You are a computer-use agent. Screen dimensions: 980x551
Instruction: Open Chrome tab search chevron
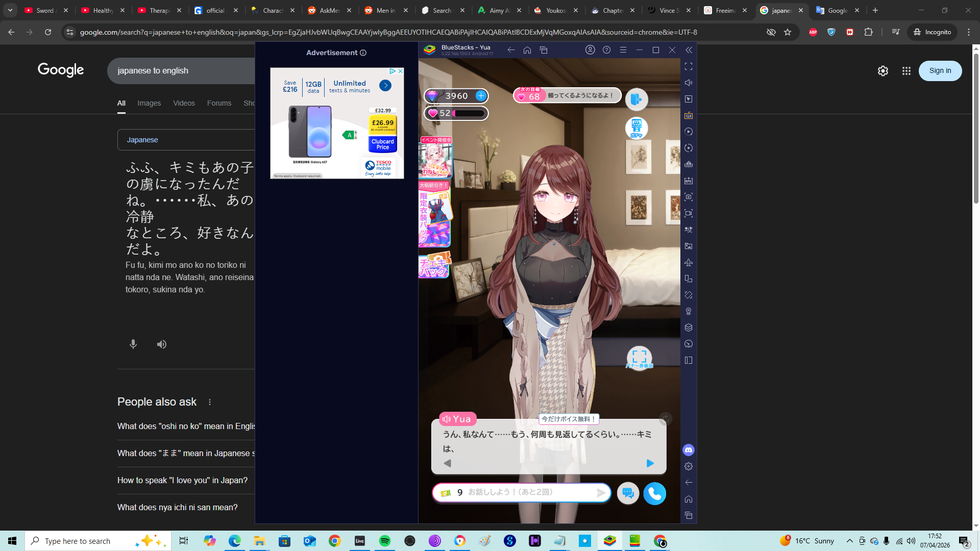10,10
